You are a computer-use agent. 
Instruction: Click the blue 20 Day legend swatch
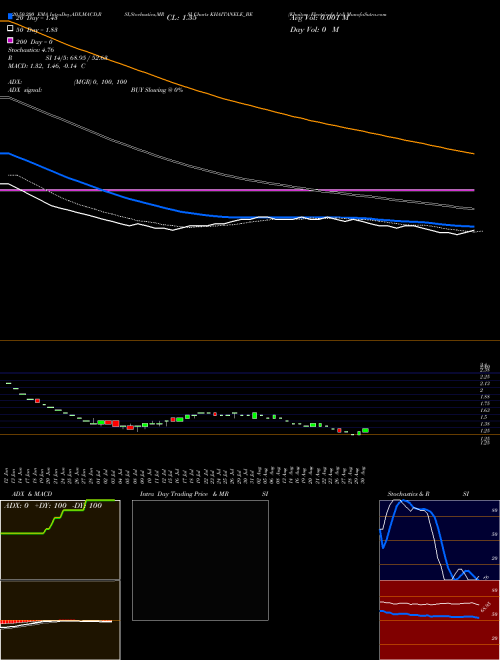10,16
